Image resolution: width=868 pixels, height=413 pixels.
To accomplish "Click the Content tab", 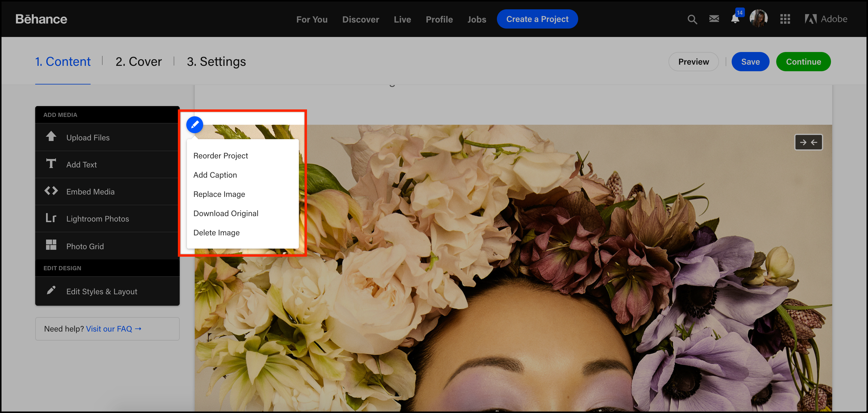I will click(63, 62).
